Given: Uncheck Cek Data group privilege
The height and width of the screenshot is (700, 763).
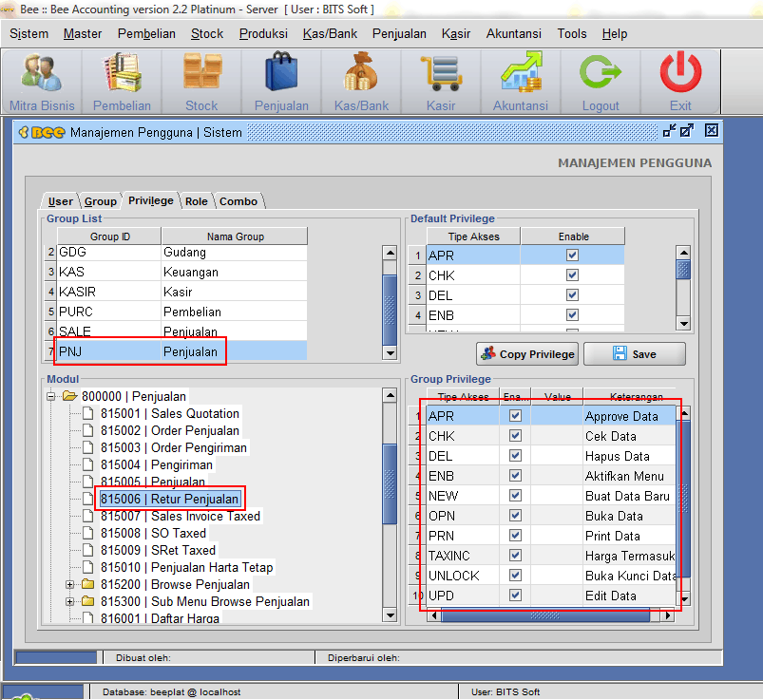Looking at the screenshot, I should (x=515, y=435).
